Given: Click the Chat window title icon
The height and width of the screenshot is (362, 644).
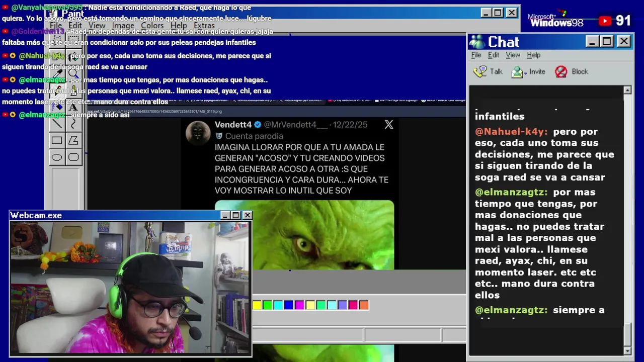Looking at the screenshot, I should [x=477, y=42].
